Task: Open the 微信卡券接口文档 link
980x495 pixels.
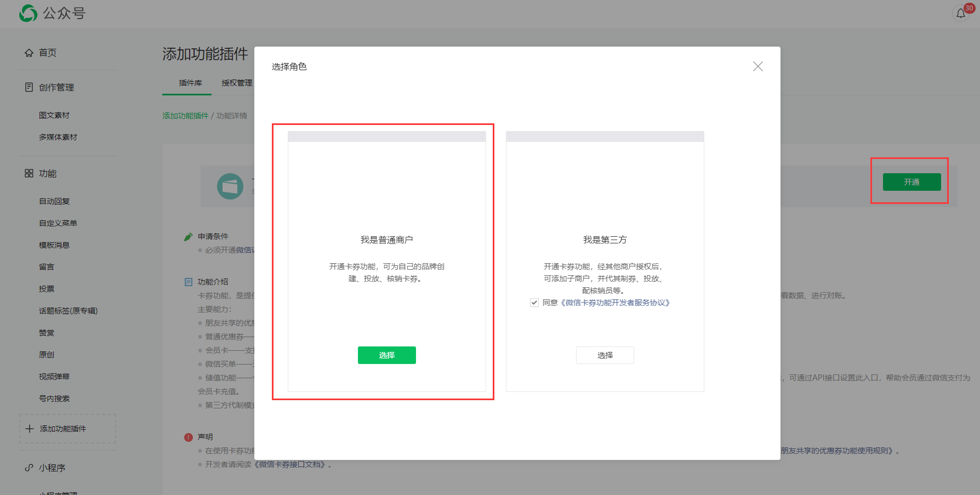Action: (292, 464)
